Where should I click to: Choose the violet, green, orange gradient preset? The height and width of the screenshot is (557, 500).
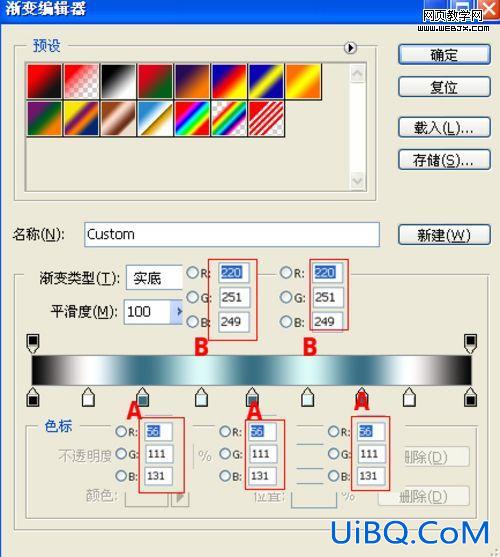(x=44, y=118)
